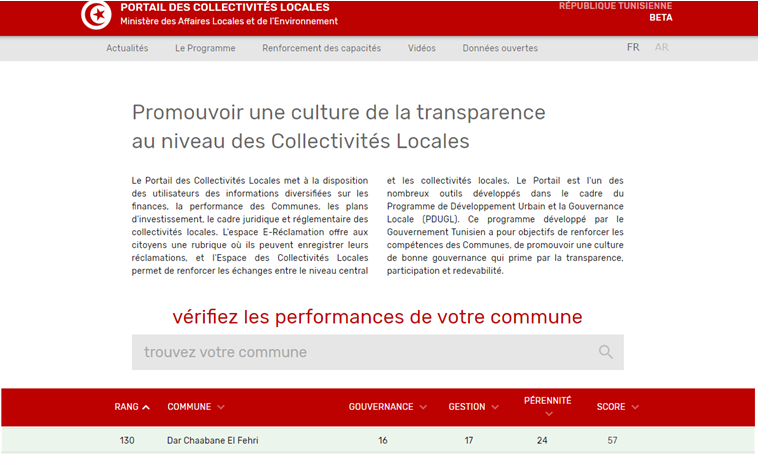Screen dimensions: 758x455
Task: Click the BETA label in the header
Action: tap(661, 18)
